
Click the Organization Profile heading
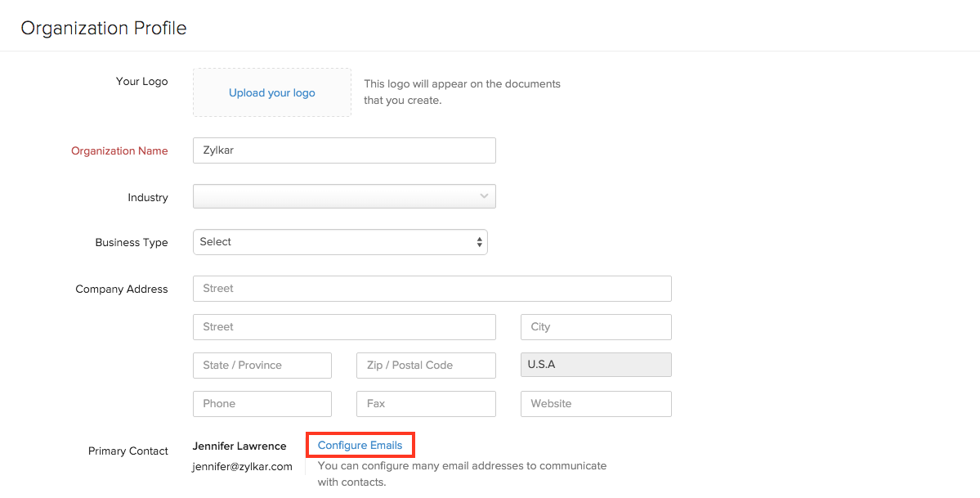click(103, 27)
